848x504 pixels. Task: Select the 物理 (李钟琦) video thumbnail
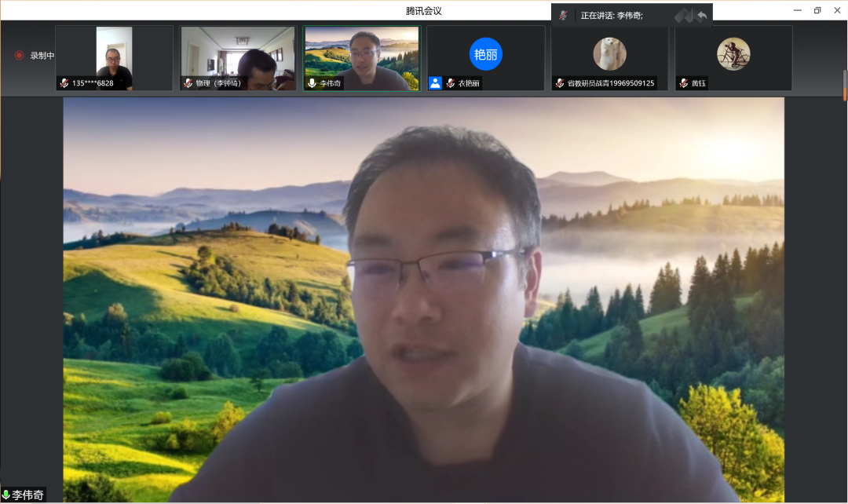click(x=238, y=58)
